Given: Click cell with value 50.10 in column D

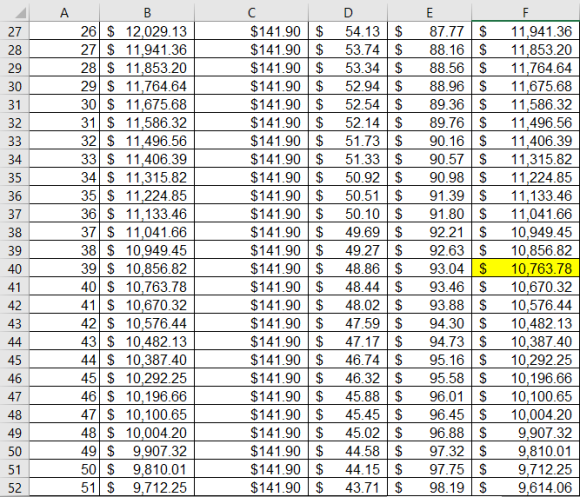Looking at the screenshot, I should [348, 214].
